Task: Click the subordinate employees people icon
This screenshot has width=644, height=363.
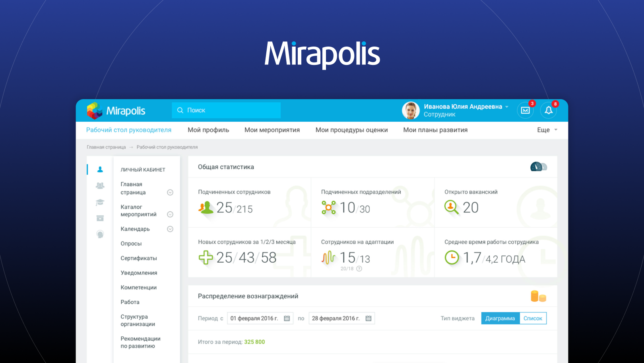Action: pos(206,207)
